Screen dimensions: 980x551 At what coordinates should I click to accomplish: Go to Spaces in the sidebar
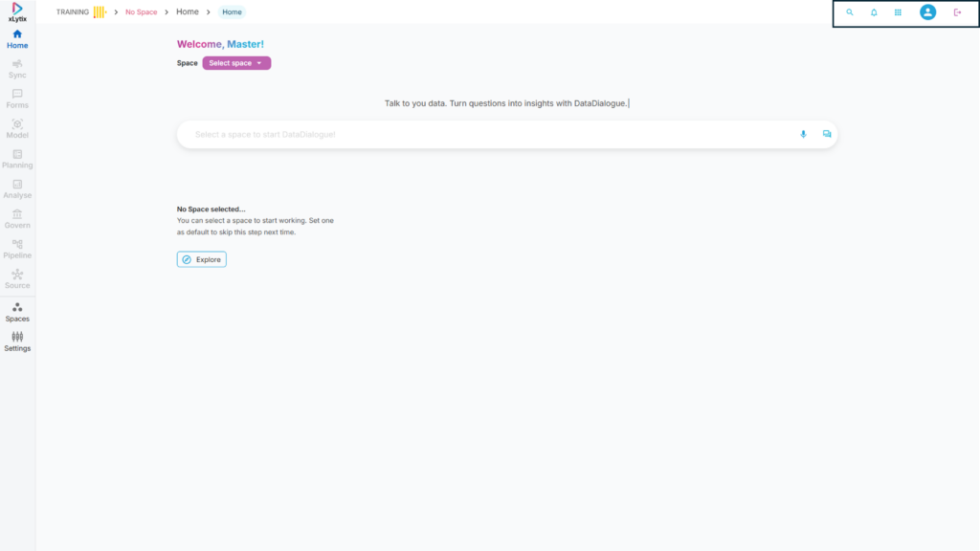(x=17, y=312)
